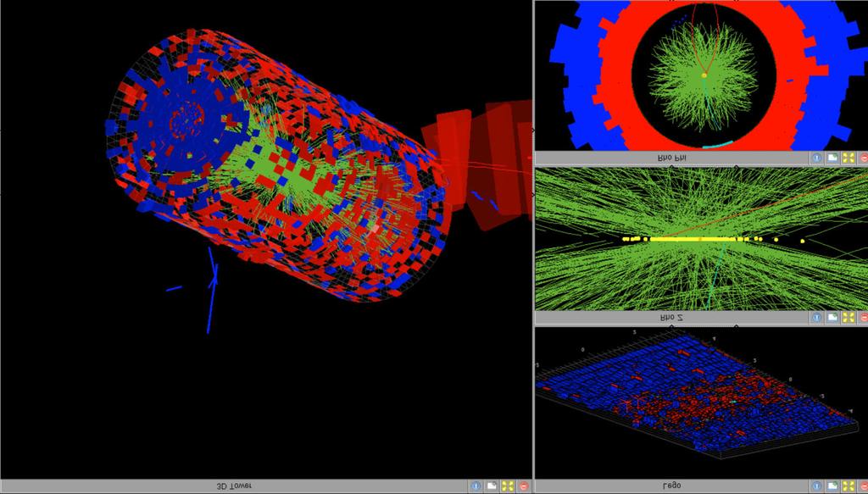Image resolution: width=868 pixels, height=494 pixels.
Task: Select the Rho Phi view title bar
Action: 671,158
